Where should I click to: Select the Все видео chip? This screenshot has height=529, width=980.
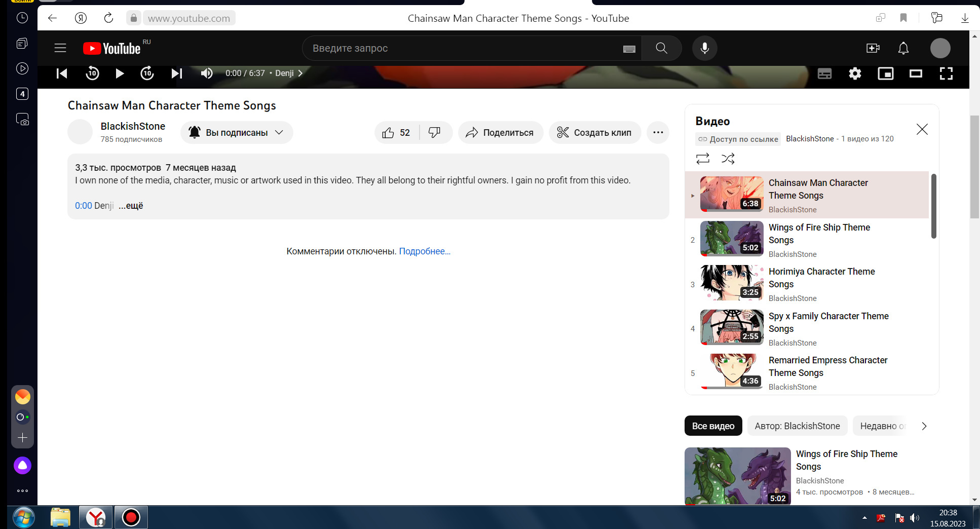click(713, 426)
